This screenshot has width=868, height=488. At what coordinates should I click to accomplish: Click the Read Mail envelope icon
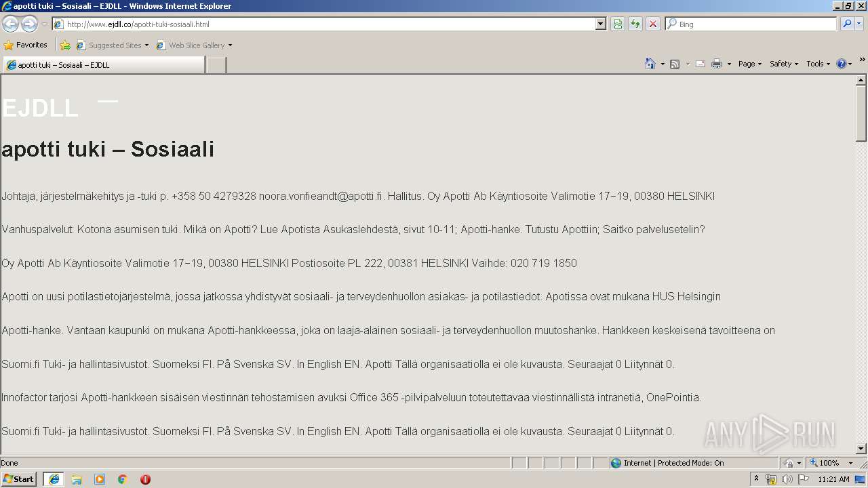[x=701, y=64]
